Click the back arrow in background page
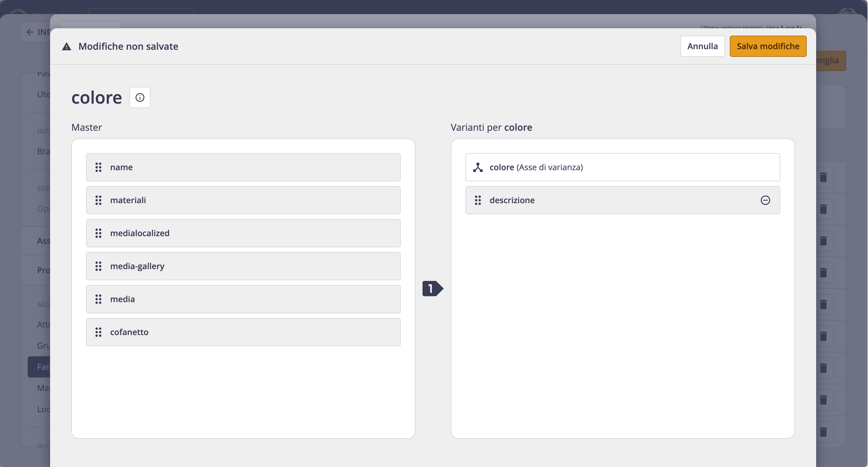The image size is (868, 467). 30,32
